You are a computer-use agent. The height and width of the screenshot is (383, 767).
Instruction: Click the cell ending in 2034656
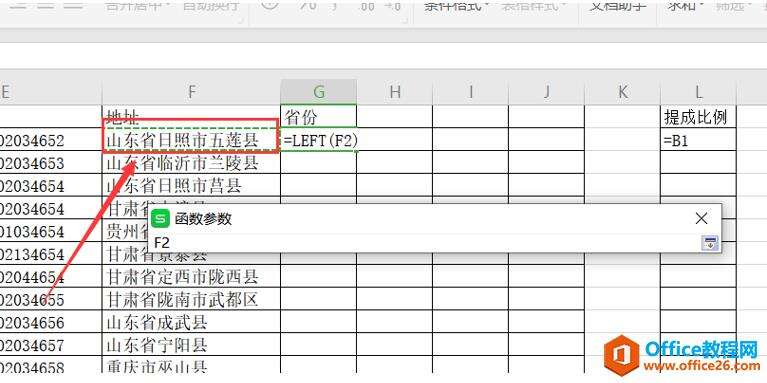click(x=51, y=322)
